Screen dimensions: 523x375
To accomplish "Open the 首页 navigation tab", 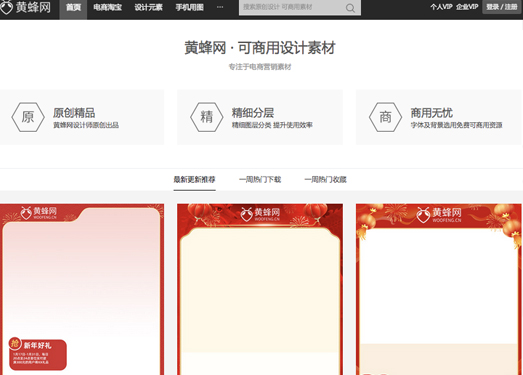I will point(73,7).
